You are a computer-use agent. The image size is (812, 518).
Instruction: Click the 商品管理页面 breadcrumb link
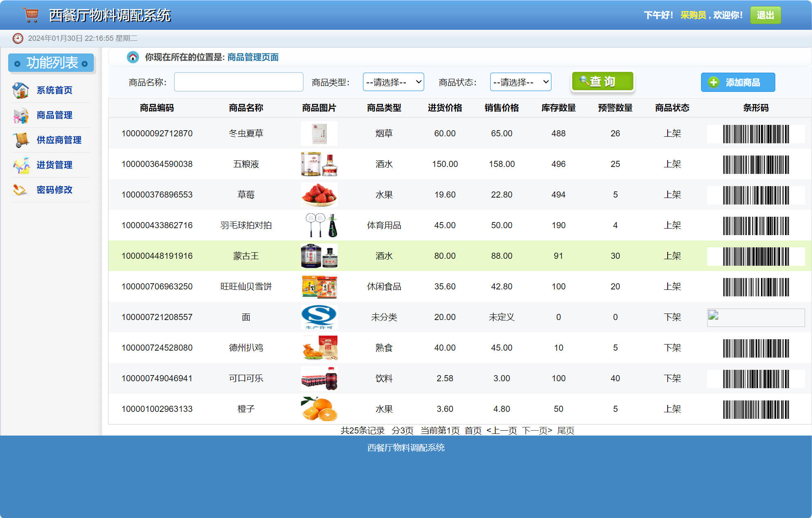click(x=253, y=57)
